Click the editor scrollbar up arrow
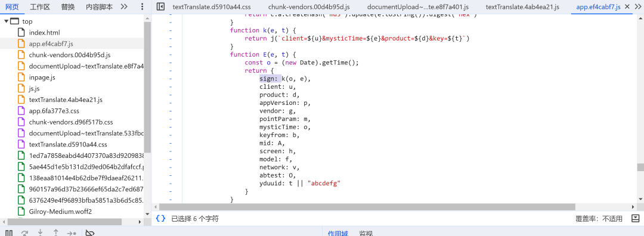The height and width of the screenshot is (236, 644). pyautogui.click(x=640, y=18)
